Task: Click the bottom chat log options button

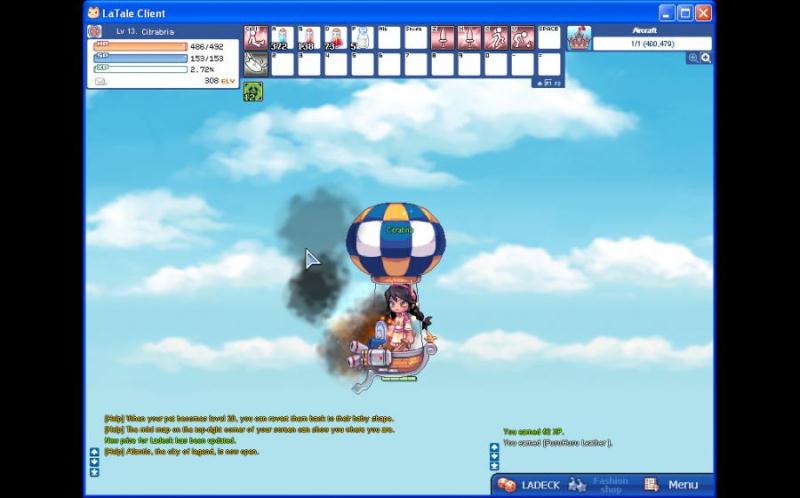Action: 94,472
